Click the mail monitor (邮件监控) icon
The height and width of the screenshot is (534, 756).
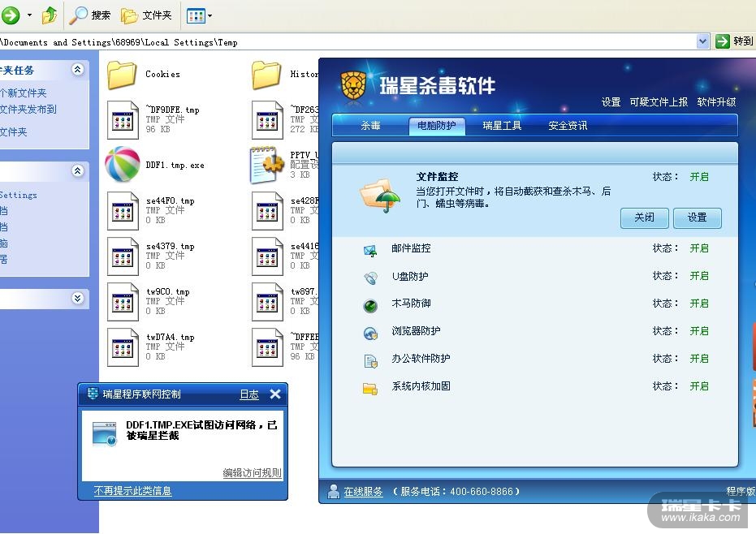pyautogui.click(x=369, y=251)
